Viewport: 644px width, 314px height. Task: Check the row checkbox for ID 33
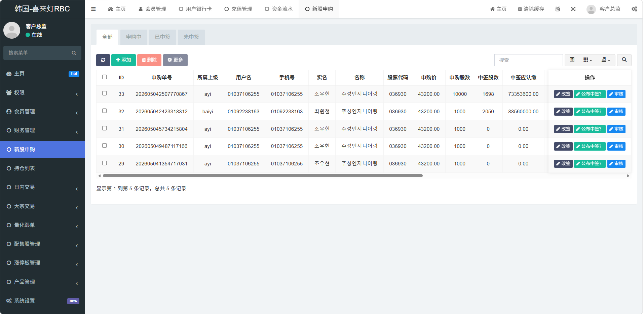pos(105,93)
